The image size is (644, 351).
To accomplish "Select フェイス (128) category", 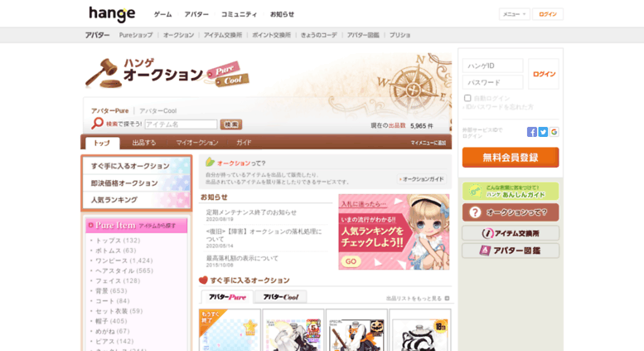I will tap(118, 280).
